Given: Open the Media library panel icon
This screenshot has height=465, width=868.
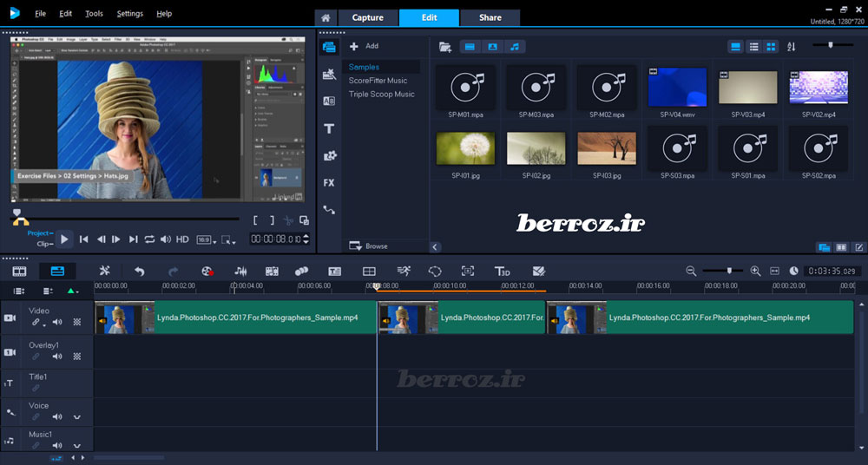Looking at the screenshot, I should click(x=329, y=47).
